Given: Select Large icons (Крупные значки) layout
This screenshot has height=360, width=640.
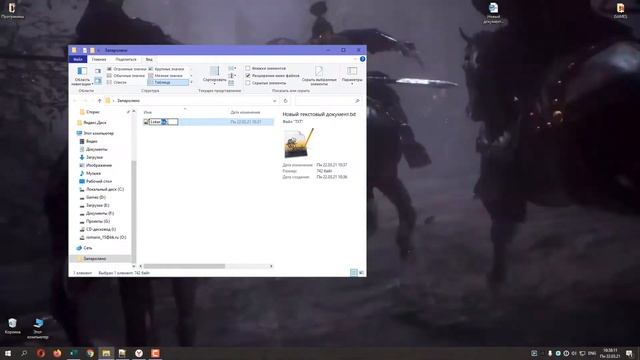Looking at the screenshot, I should pos(166,69).
